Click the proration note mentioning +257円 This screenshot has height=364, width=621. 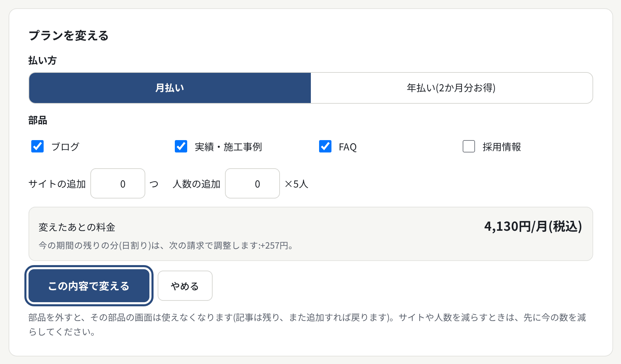tap(166, 246)
